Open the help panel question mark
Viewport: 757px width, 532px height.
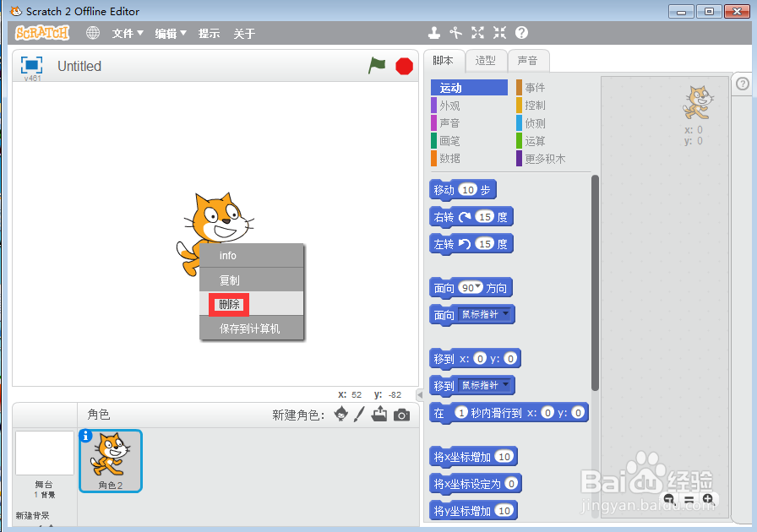tap(743, 84)
